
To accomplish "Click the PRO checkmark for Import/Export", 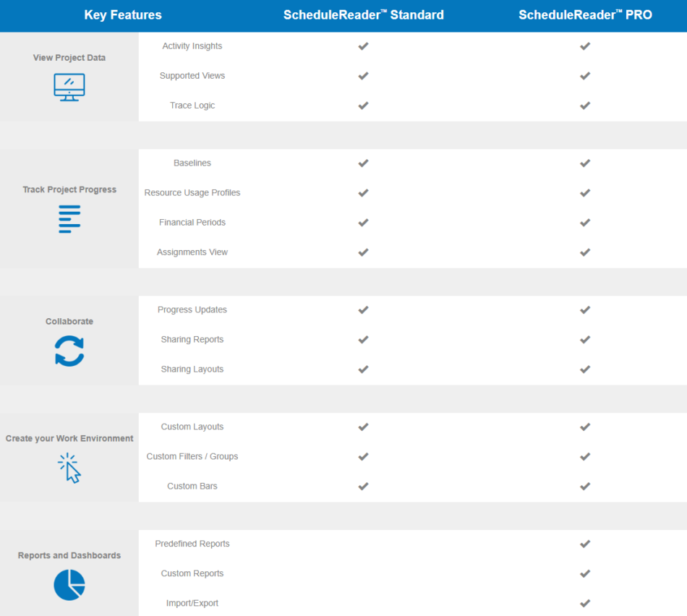I will (x=585, y=603).
